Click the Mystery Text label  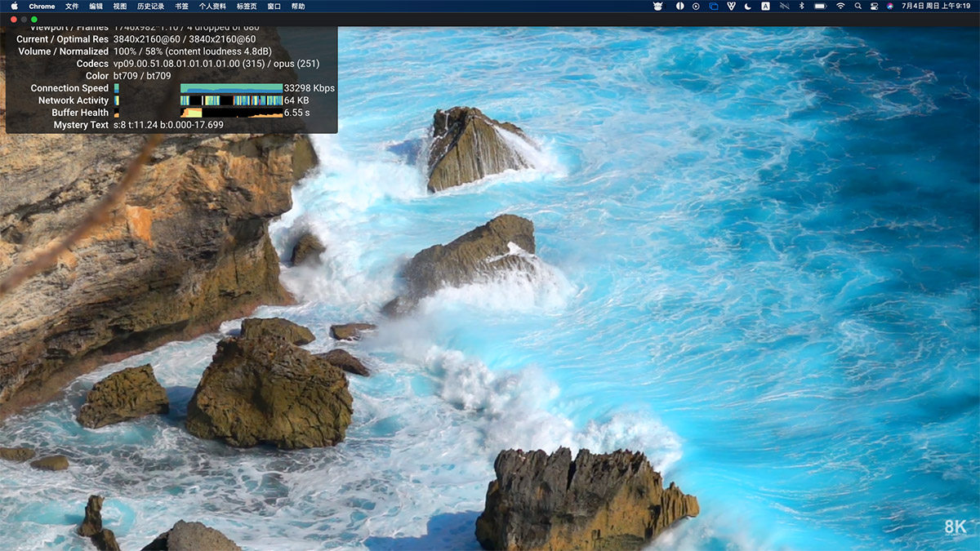point(81,125)
